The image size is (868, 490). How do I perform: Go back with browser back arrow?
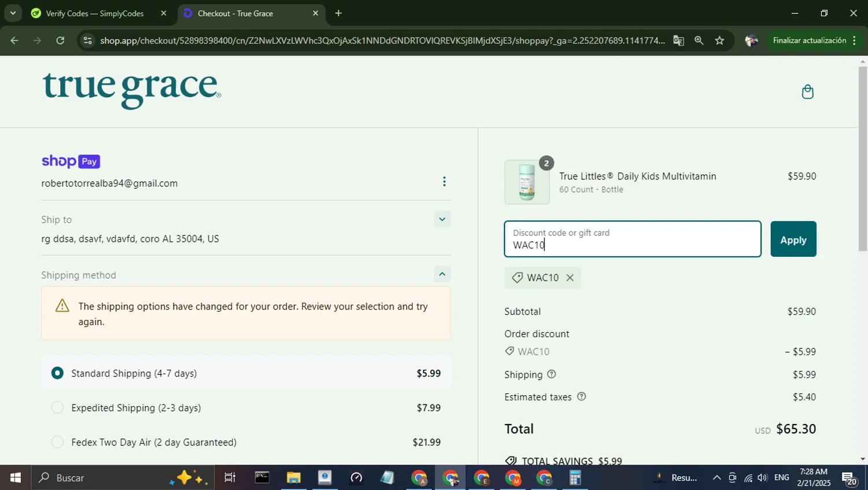click(14, 40)
